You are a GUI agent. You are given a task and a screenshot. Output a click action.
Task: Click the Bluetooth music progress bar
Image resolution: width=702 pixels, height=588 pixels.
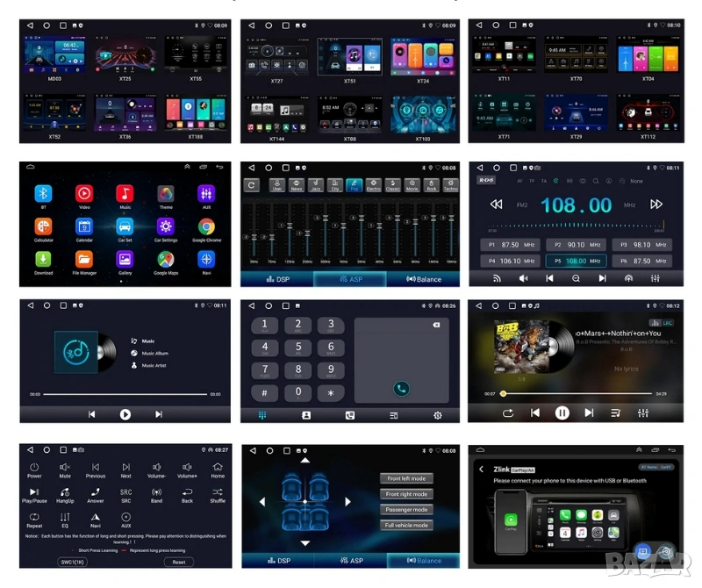pyautogui.click(x=125, y=394)
